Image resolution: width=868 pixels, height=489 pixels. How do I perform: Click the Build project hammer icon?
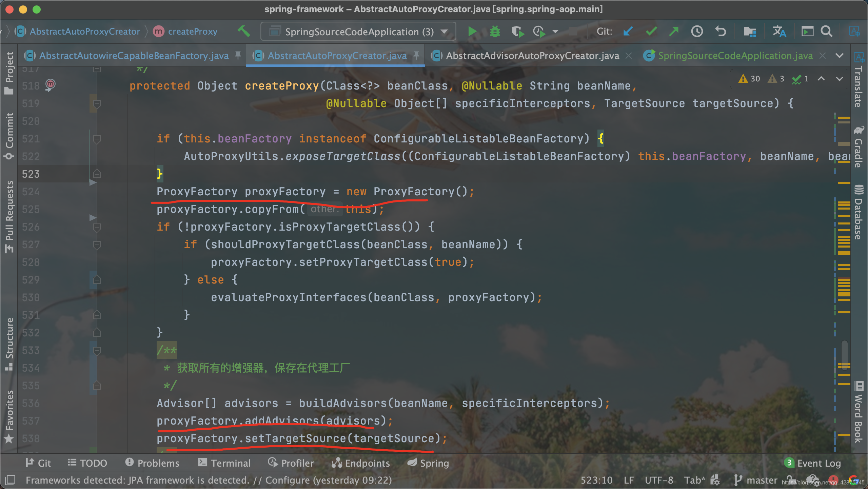coord(244,32)
